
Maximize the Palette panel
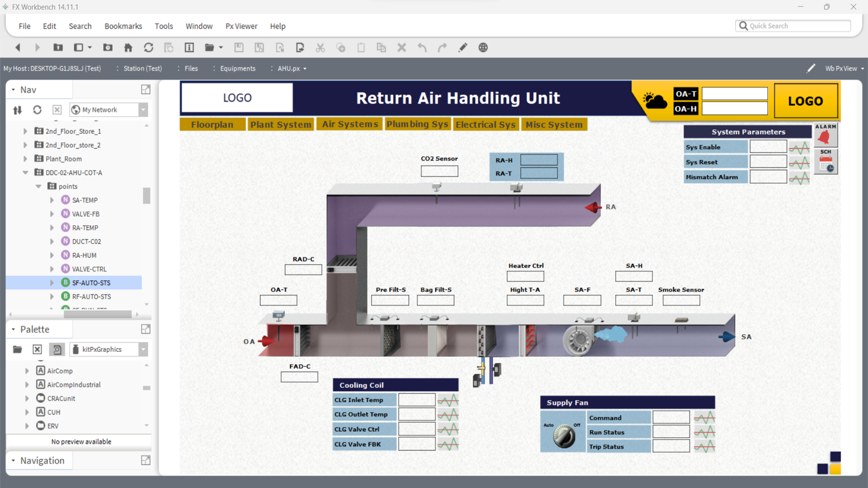click(x=145, y=329)
